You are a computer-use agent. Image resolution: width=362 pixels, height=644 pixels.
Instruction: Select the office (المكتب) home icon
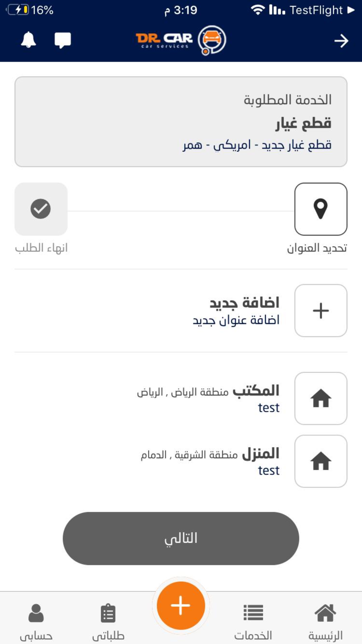pyautogui.click(x=321, y=398)
